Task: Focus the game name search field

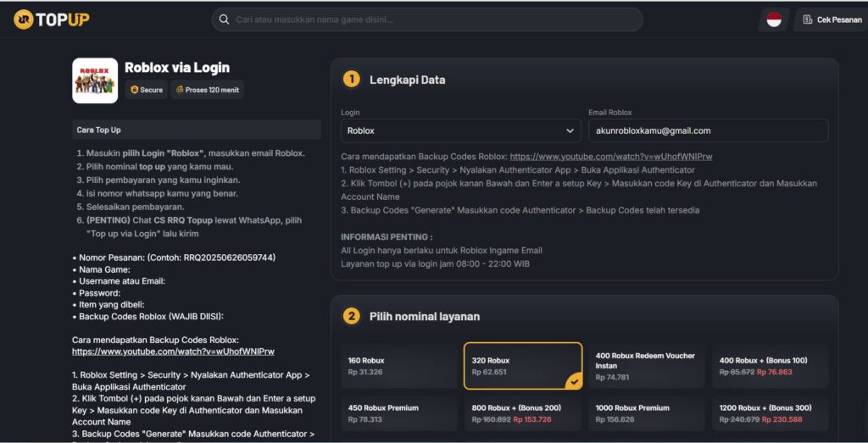Action: point(427,20)
